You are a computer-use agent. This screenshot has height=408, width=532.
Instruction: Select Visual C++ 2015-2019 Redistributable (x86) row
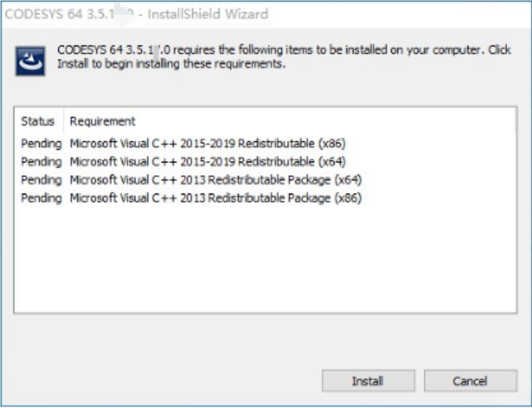[266, 144]
